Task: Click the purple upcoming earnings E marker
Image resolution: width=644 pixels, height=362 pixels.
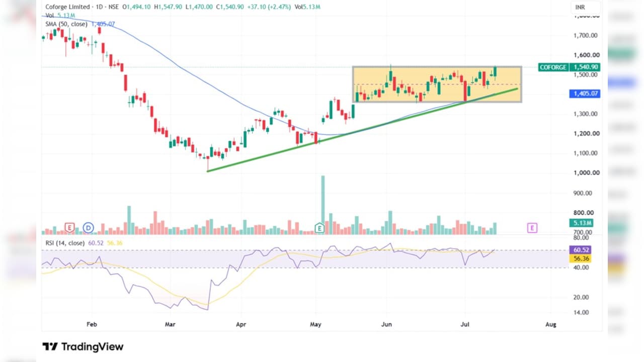Action: (532, 228)
